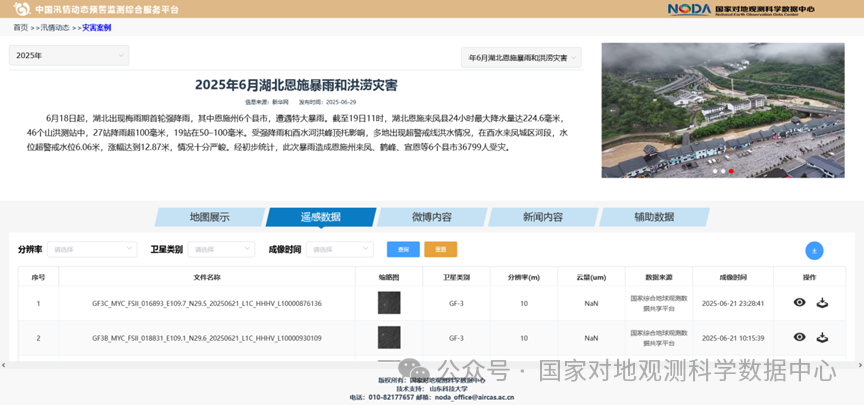The image size is (864, 405).
Task: Click the round blue batch download icon
Action: click(x=814, y=251)
